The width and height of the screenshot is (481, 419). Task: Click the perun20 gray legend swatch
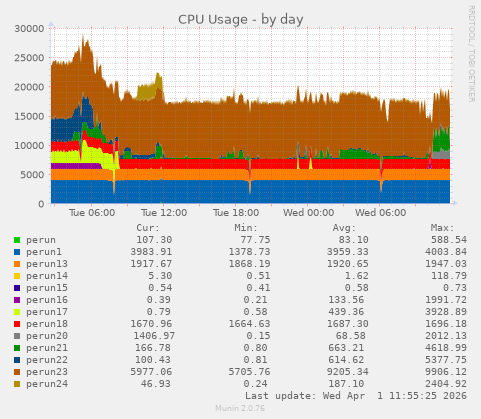17,336
